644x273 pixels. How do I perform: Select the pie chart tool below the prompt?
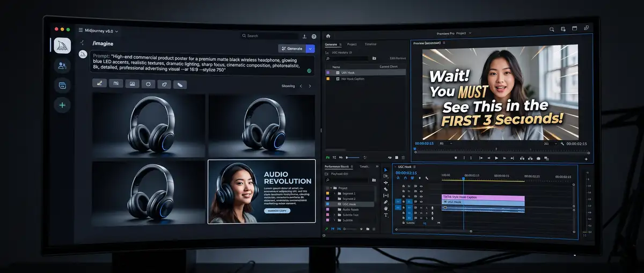[148, 84]
